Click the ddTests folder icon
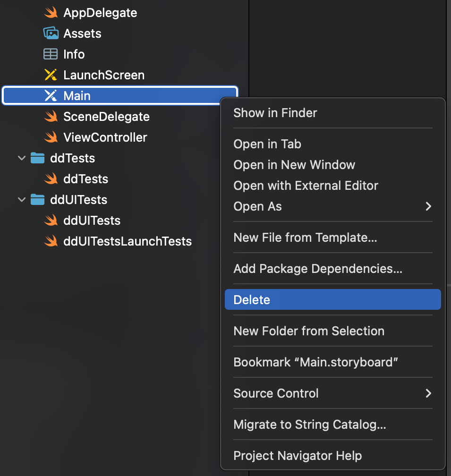Screen dimensions: 451x476 pos(37,158)
